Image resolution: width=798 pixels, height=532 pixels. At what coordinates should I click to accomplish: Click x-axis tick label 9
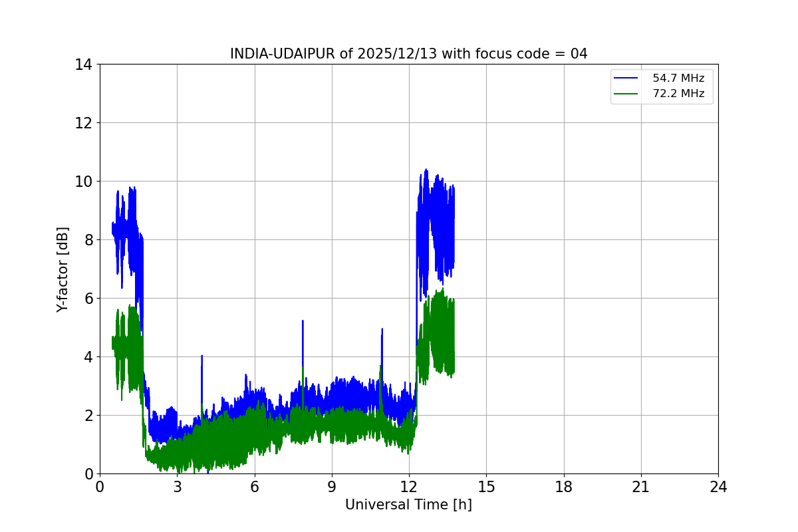[x=332, y=487]
